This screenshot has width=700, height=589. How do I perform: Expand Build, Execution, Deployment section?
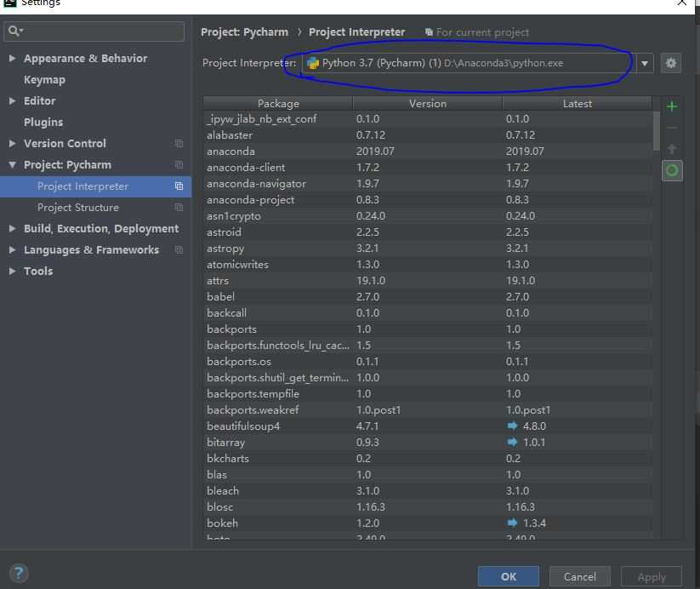click(12, 228)
